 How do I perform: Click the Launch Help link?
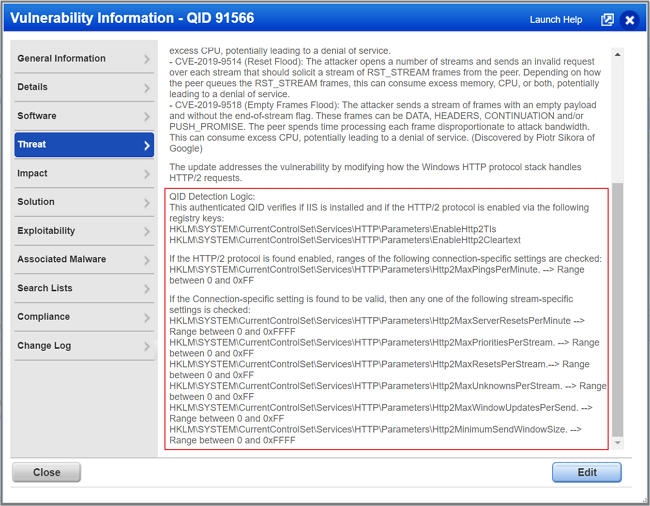pos(556,20)
